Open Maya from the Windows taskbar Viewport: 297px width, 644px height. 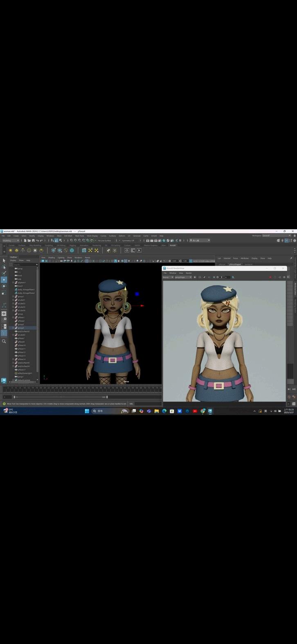[210, 411]
